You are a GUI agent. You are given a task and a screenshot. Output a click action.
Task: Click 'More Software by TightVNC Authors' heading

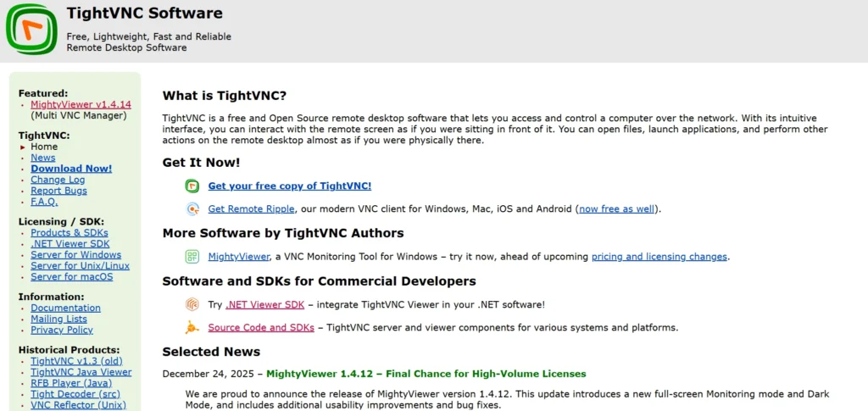[x=283, y=233]
